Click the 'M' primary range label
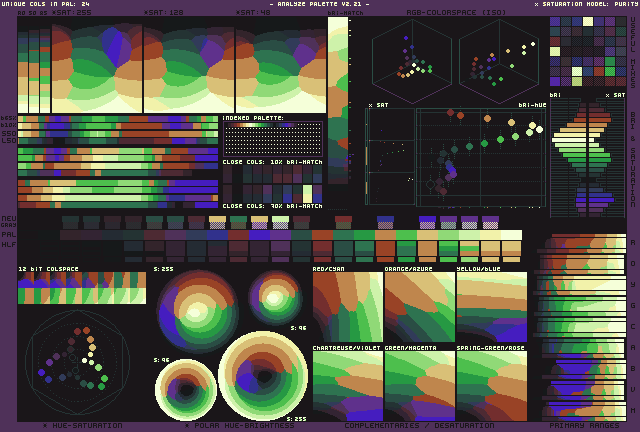This screenshot has width=640, height=432. (633, 410)
